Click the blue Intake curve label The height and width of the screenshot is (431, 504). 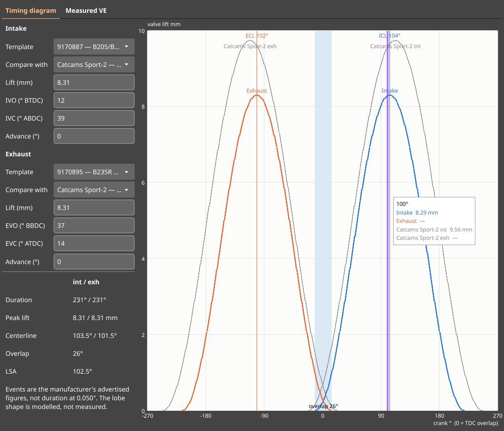pyautogui.click(x=389, y=91)
